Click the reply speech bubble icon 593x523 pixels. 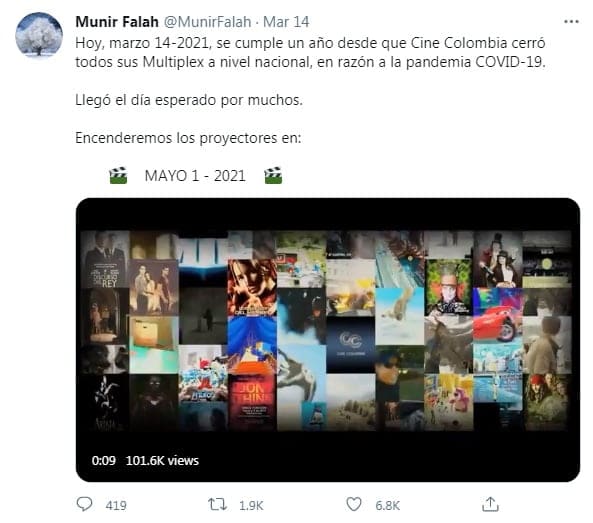[84, 504]
